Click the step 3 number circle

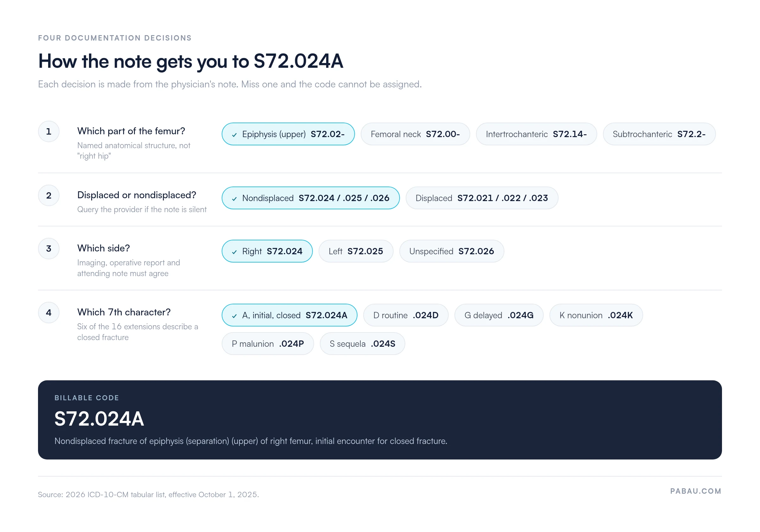pos(49,249)
